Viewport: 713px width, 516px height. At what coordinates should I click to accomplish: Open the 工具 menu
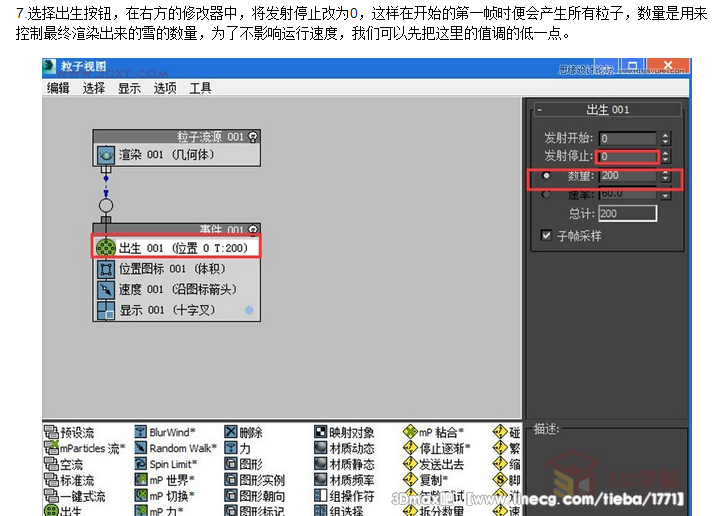[x=200, y=88]
